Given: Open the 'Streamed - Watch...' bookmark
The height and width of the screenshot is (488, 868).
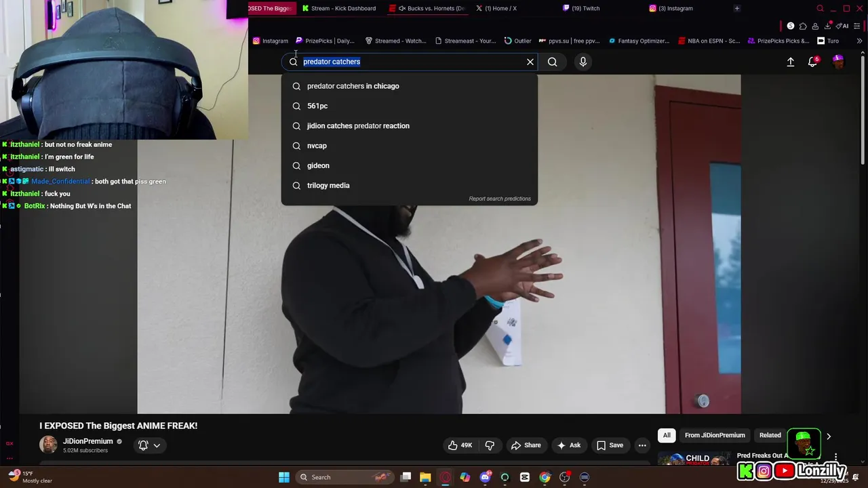Looking at the screenshot, I should click(396, 41).
